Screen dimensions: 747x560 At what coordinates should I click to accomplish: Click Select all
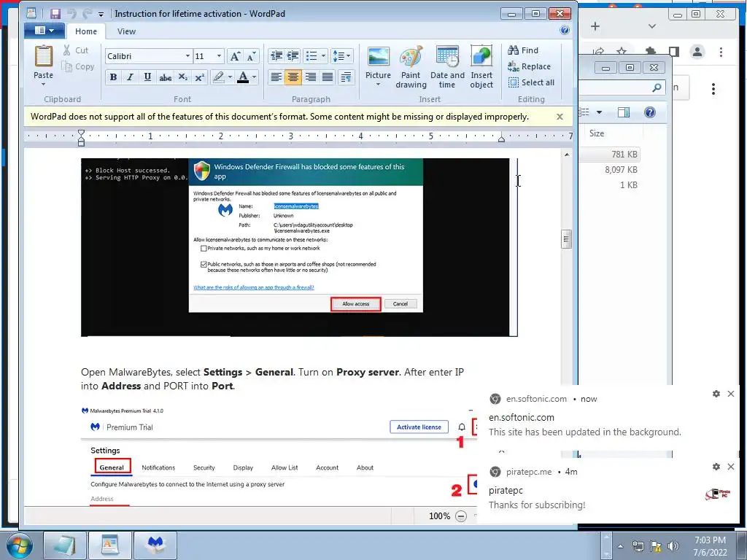(531, 82)
